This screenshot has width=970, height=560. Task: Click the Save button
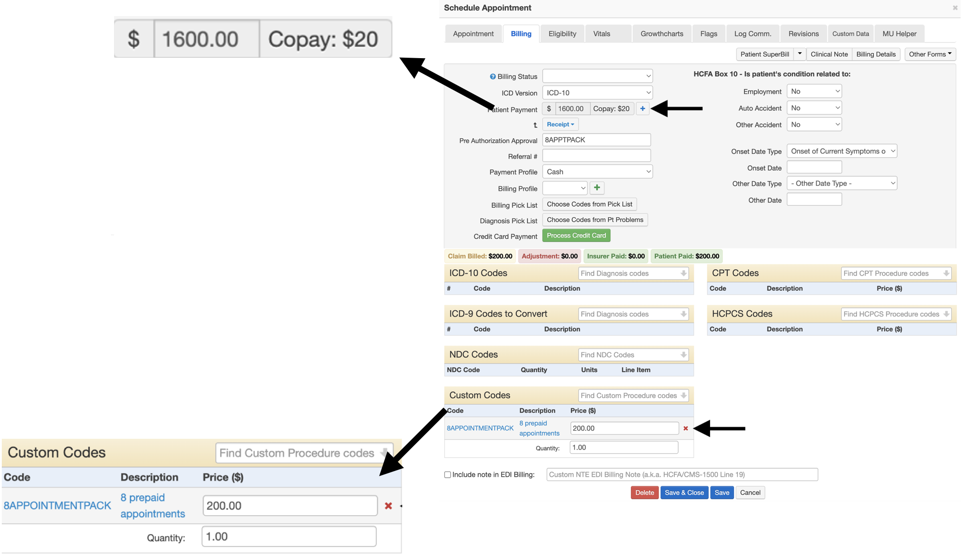722,492
